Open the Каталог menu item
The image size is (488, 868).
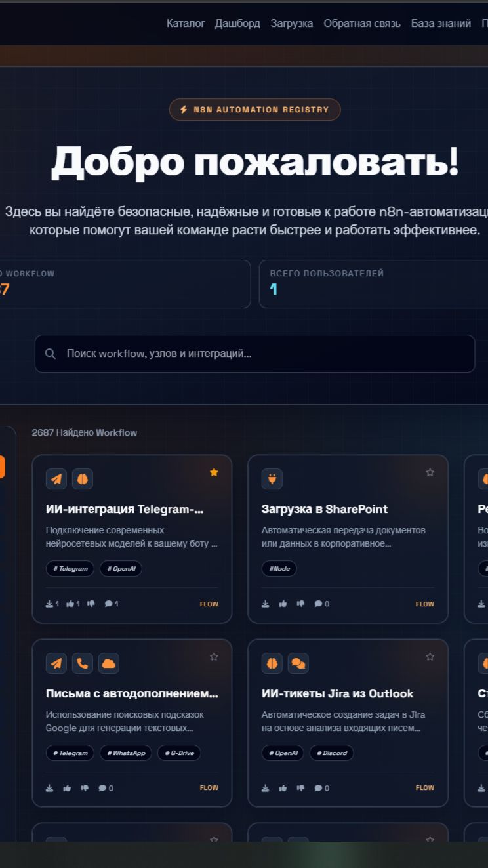point(186,24)
